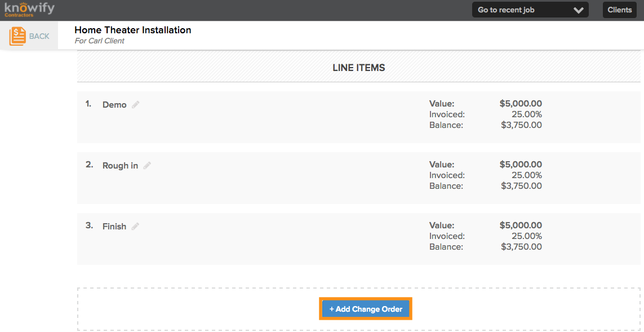This screenshot has height=332, width=644.
Task: Click the BACK text link
Action: [x=39, y=36]
